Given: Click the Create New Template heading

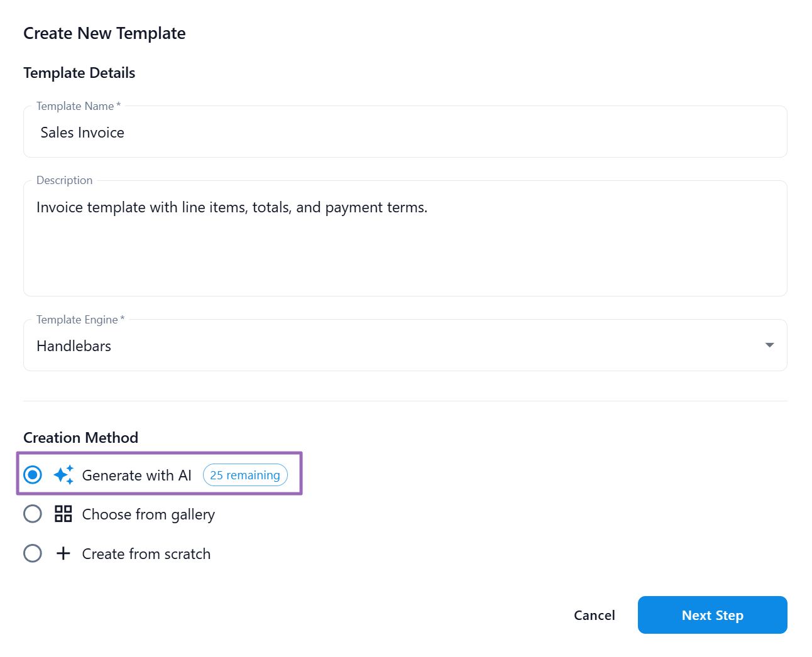Looking at the screenshot, I should 104,33.
